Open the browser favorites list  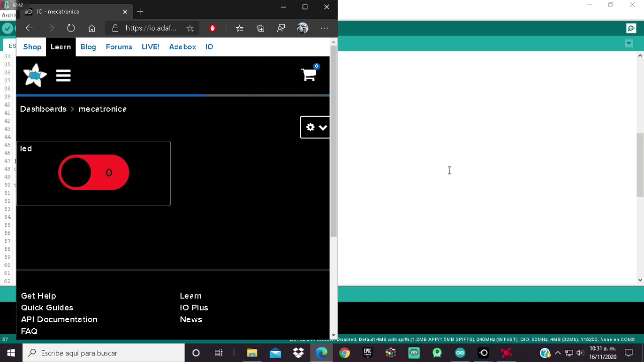point(239,28)
